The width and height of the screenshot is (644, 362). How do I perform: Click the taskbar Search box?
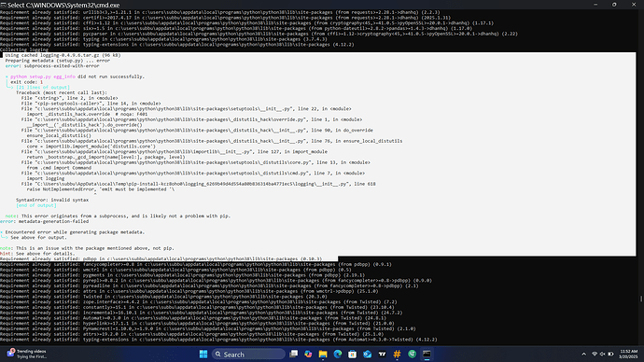[248, 355]
